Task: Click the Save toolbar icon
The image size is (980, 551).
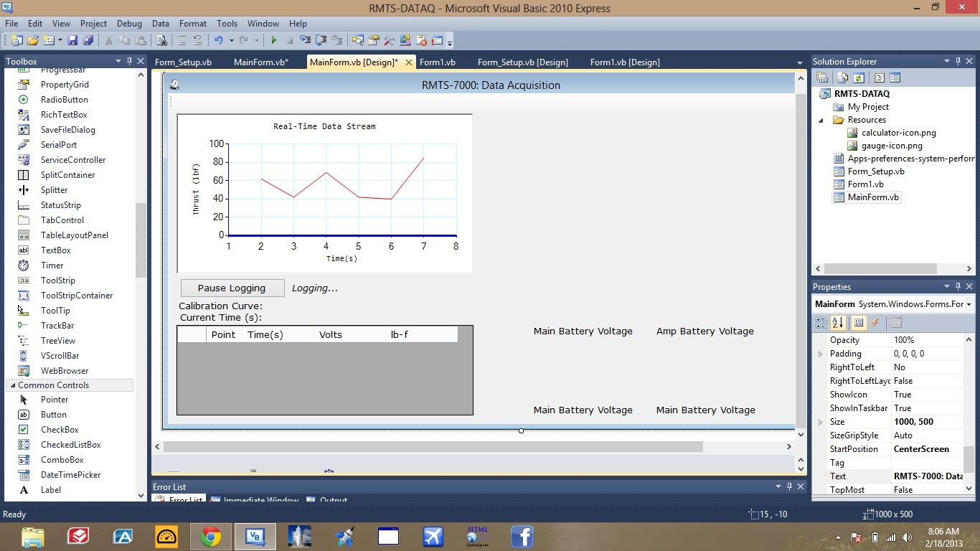Action: 72,41
